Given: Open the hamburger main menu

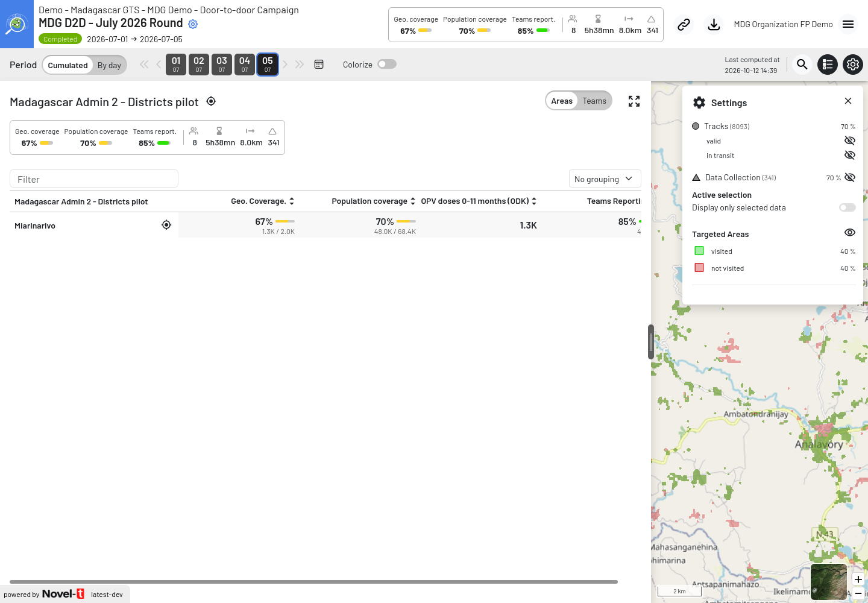Looking at the screenshot, I should [848, 24].
